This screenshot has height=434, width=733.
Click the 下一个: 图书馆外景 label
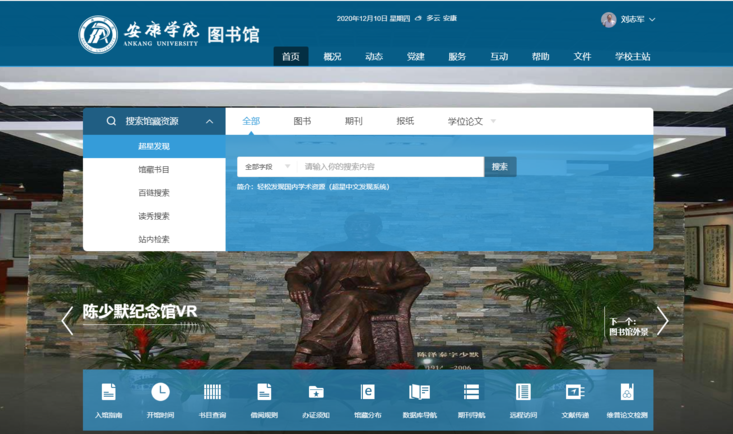point(628,327)
